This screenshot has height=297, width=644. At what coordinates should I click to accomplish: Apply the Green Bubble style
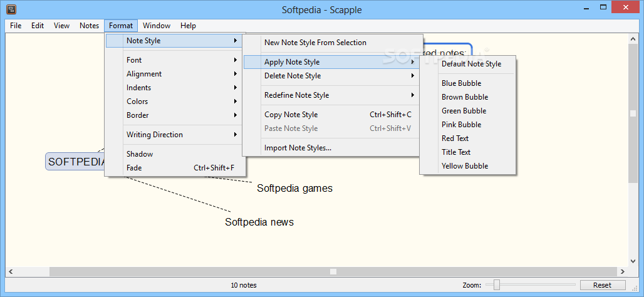[x=468, y=110]
